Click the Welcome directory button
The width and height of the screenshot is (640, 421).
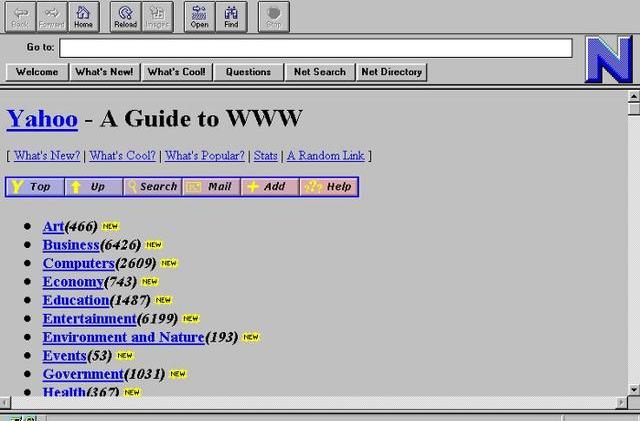coord(37,72)
